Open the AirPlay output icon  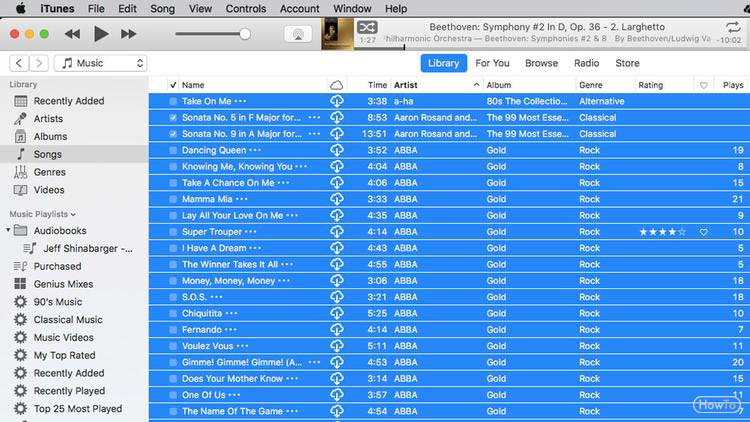pos(298,34)
